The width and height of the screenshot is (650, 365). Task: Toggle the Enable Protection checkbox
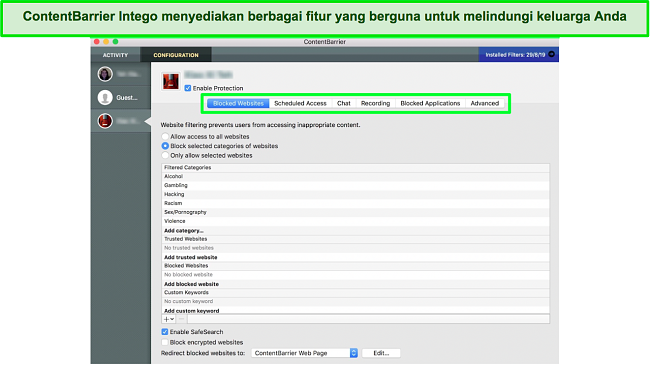[x=188, y=88]
